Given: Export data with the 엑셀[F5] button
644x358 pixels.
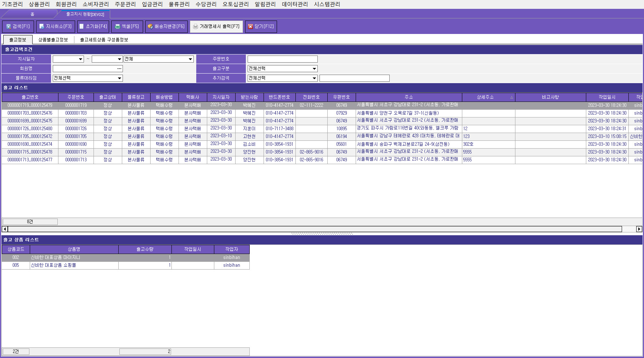Looking at the screenshot, I should click(x=127, y=27).
